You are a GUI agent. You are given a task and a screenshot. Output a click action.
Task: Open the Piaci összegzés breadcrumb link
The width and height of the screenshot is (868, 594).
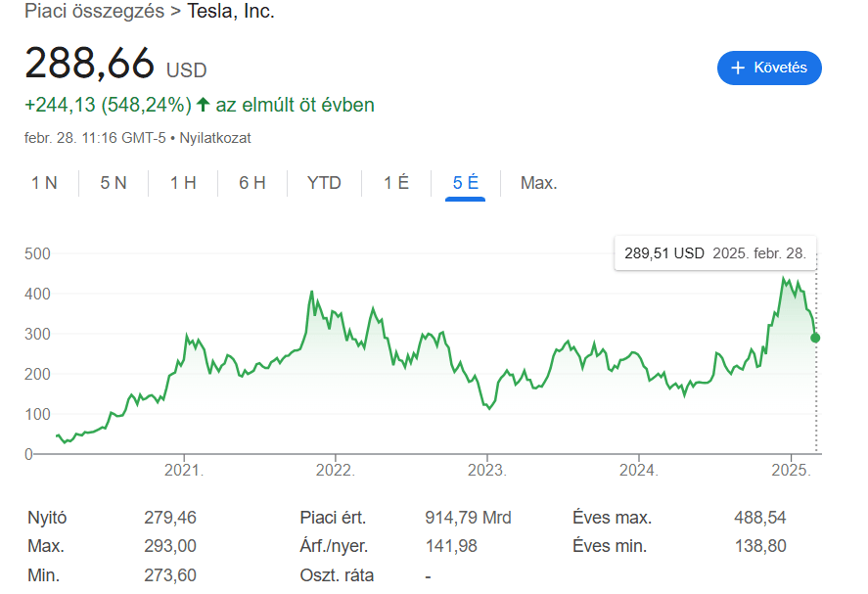coord(94,12)
